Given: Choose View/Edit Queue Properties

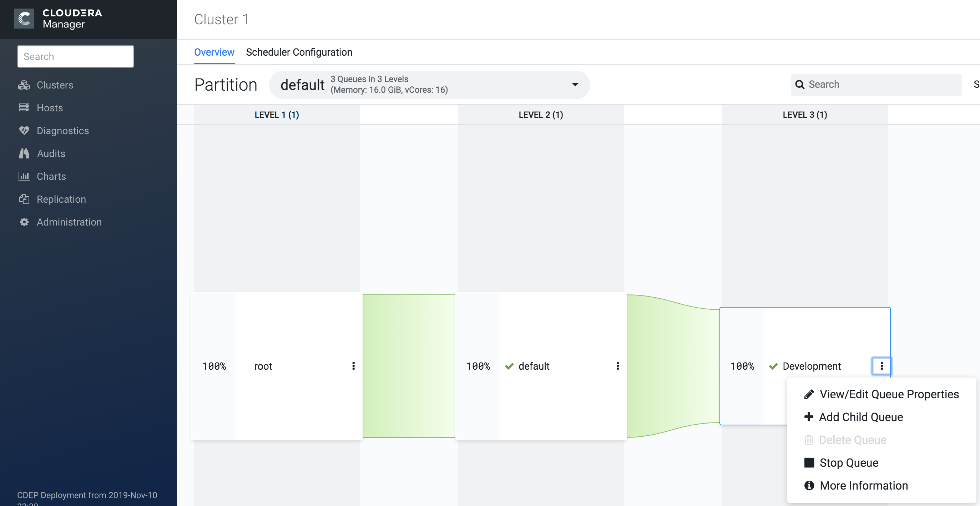Looking at the screenshot, I should click(x=889, y=394).
